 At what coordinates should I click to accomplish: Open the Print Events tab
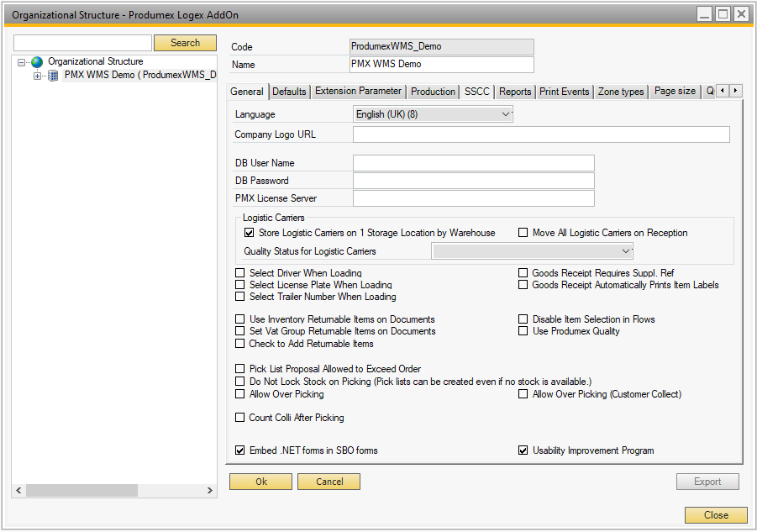click(x=564, y=92)
